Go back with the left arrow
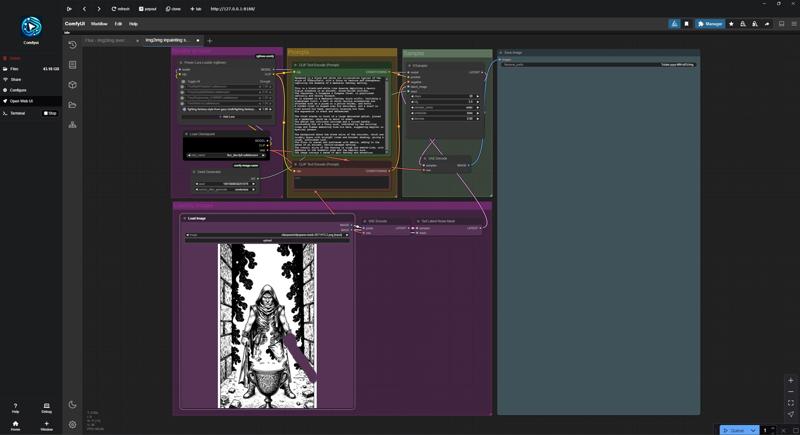The height and width of the screenshot is (435, 800). pyautogui.click(x=84, y=9)
